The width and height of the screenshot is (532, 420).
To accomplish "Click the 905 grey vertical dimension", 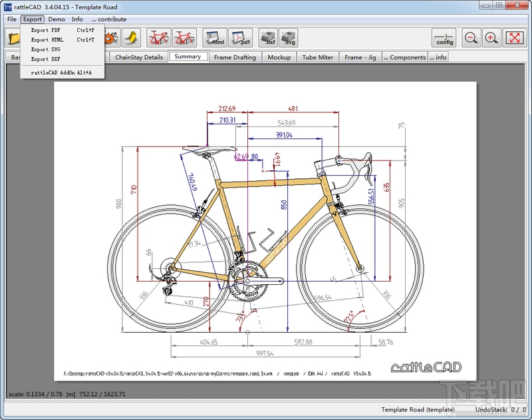I will coord(402,204).
